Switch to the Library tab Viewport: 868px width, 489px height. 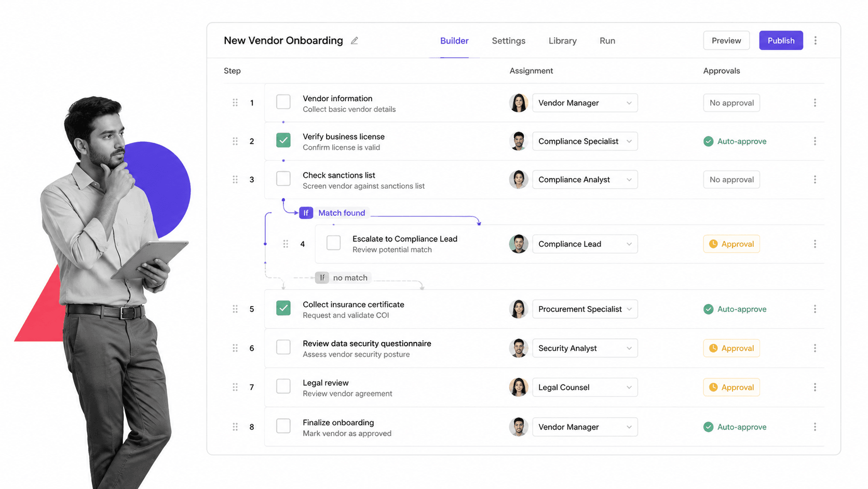click(x=563, y=41)
